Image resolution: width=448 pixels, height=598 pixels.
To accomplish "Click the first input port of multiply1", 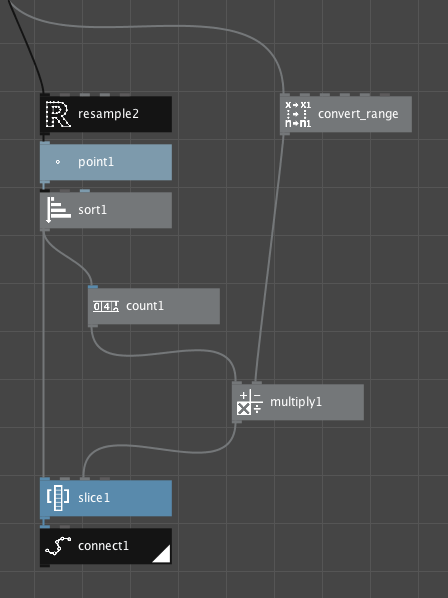I will [237, 383].
